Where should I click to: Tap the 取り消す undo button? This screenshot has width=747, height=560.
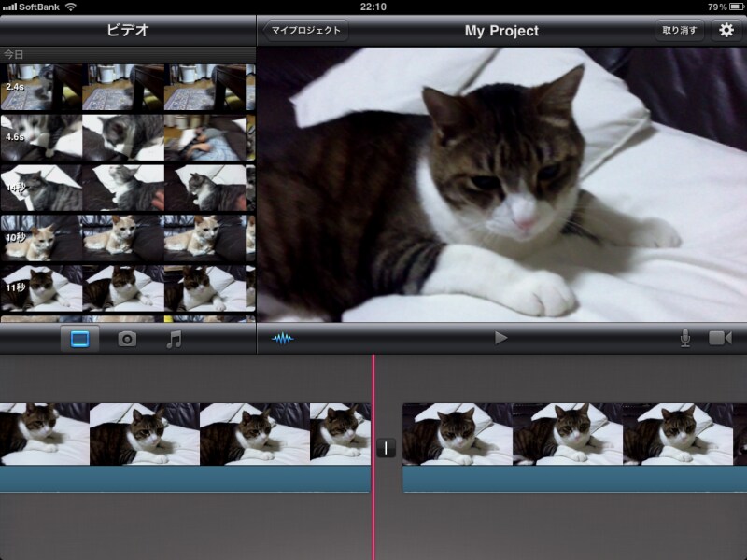point(679,30)
